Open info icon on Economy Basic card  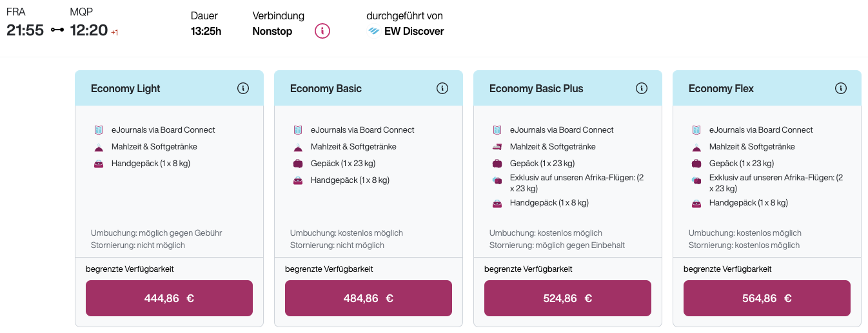[442, 88]
